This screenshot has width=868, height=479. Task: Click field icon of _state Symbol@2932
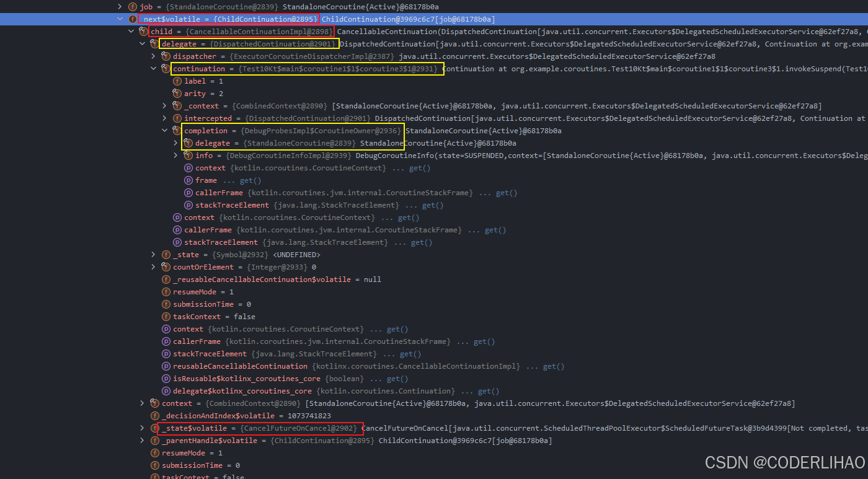[x=166, y=255]
